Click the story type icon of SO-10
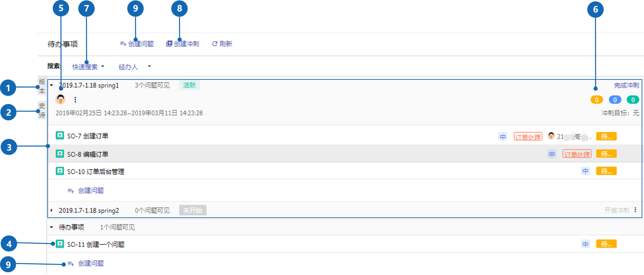This screenshot has width=644, height=275. point(60,171)
